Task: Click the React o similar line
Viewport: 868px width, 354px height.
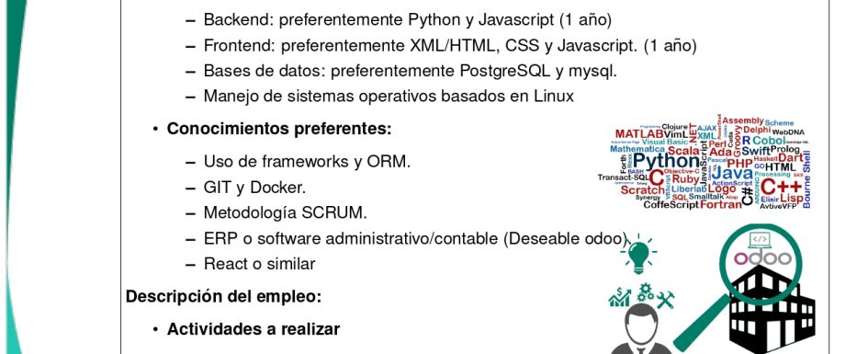Action: point(259,264)
